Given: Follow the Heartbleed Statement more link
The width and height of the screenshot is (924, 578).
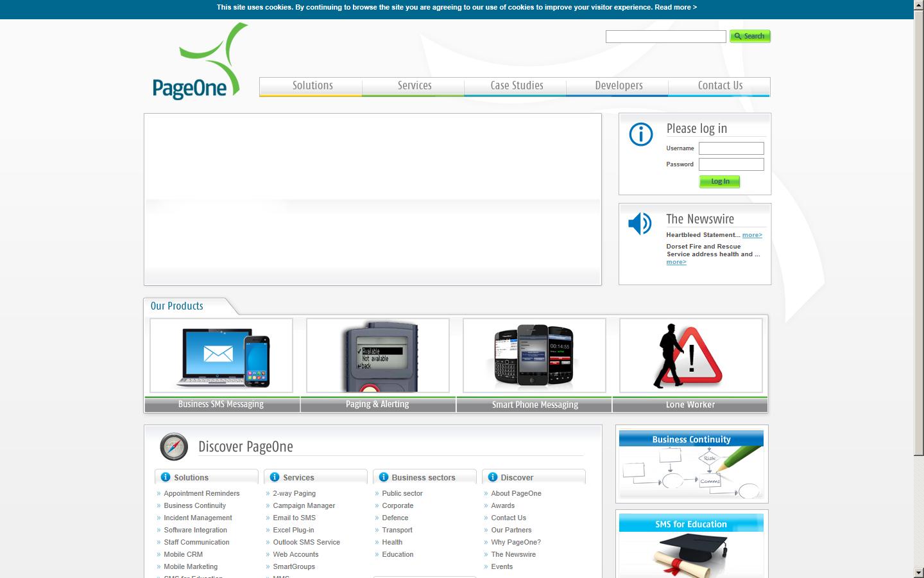Looking at the screenshot, I should tap(751, 235).
